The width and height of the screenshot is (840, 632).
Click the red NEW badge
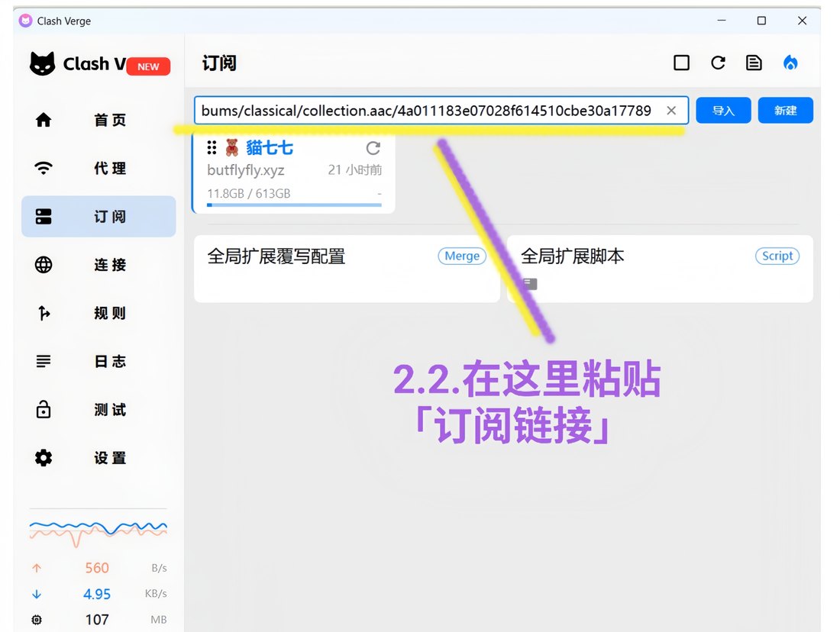(x=148, y=66)
